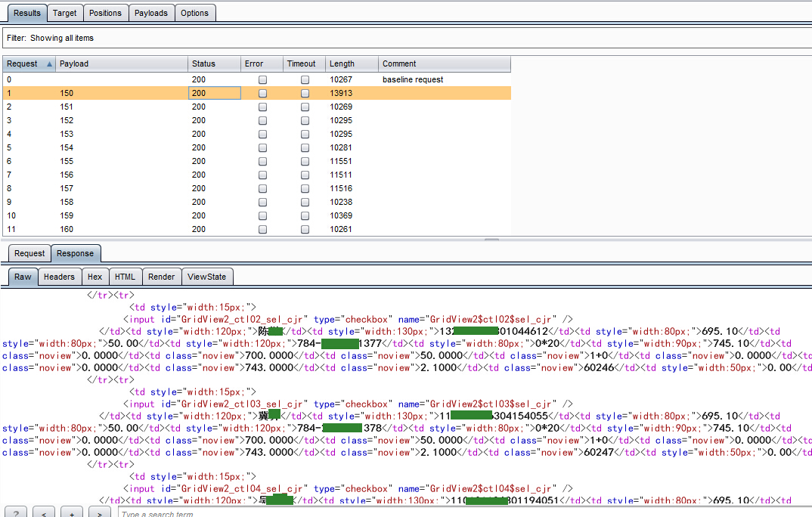Select the row with payload 153
The image size is (812, 517).
(257, 134)
